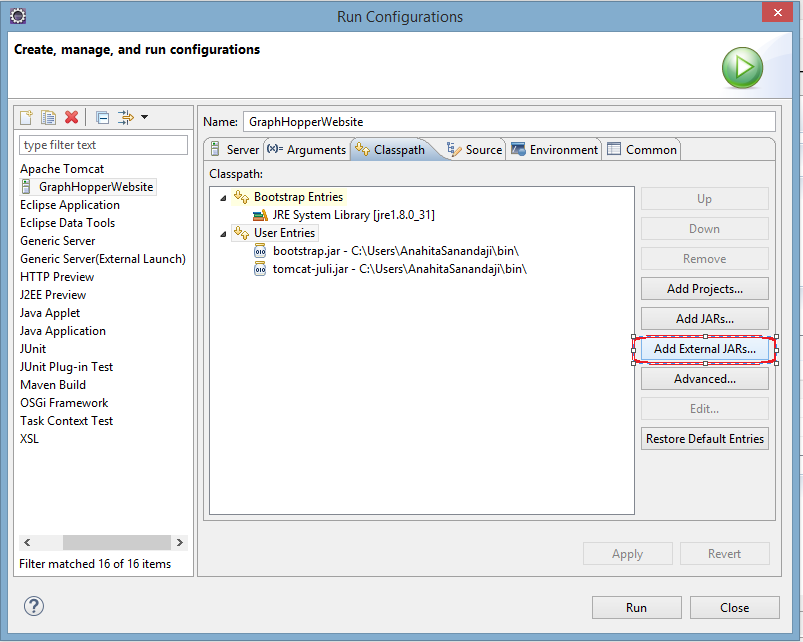Click the type filter text field

[103, 146]
